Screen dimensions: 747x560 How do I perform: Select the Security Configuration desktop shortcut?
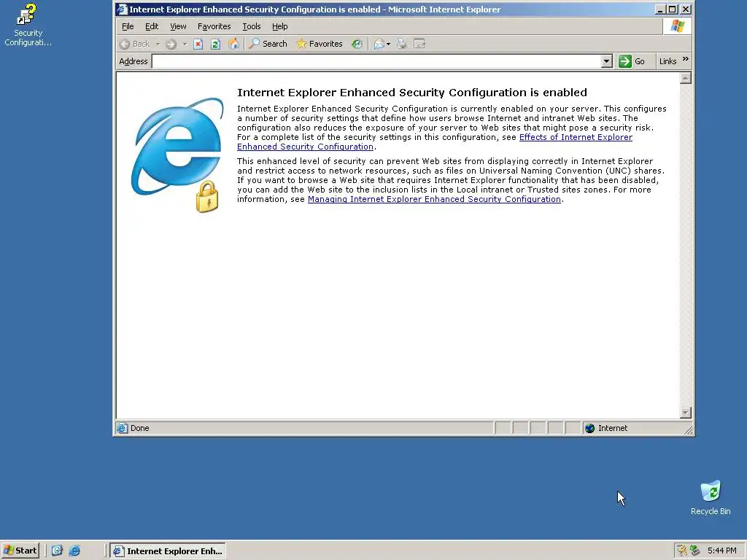(x=28, y=25)
